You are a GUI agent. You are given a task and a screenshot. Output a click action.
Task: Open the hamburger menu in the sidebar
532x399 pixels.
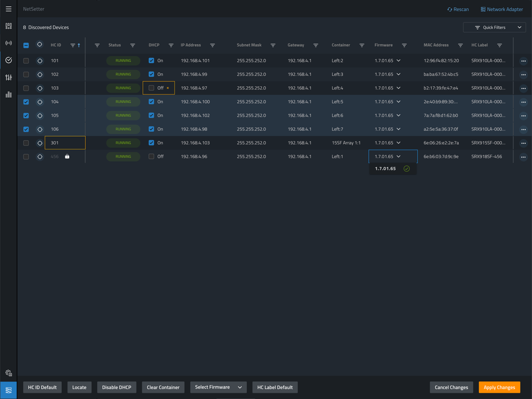pyautogui.click(x=8, y=8)
